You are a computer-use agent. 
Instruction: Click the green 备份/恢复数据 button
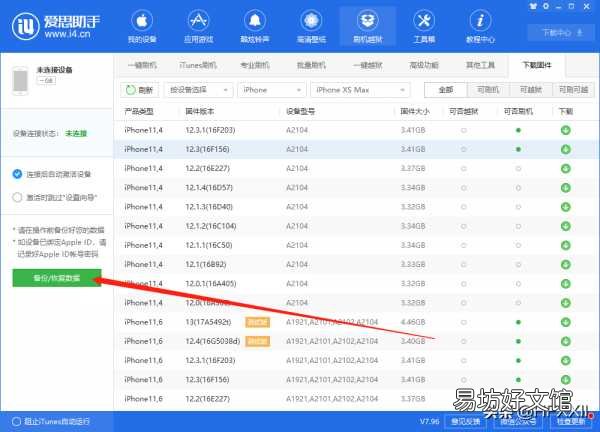[x=57, y=278]
